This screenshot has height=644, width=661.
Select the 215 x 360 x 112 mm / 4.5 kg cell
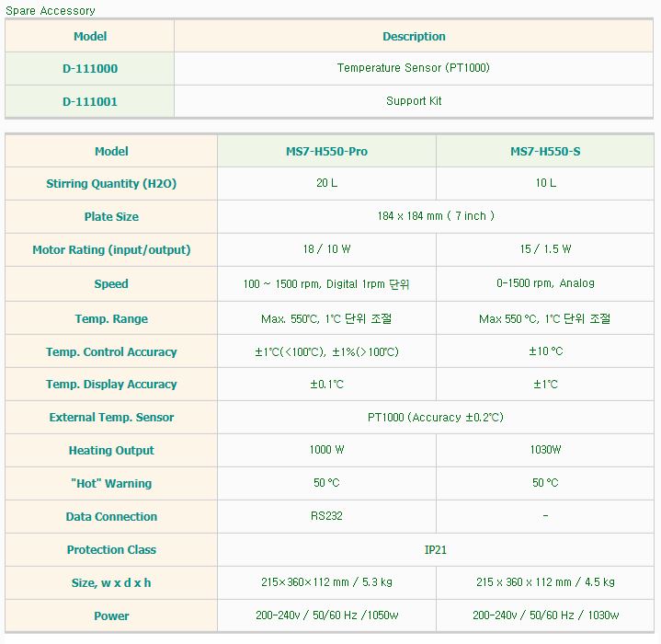tap(545, 582)
